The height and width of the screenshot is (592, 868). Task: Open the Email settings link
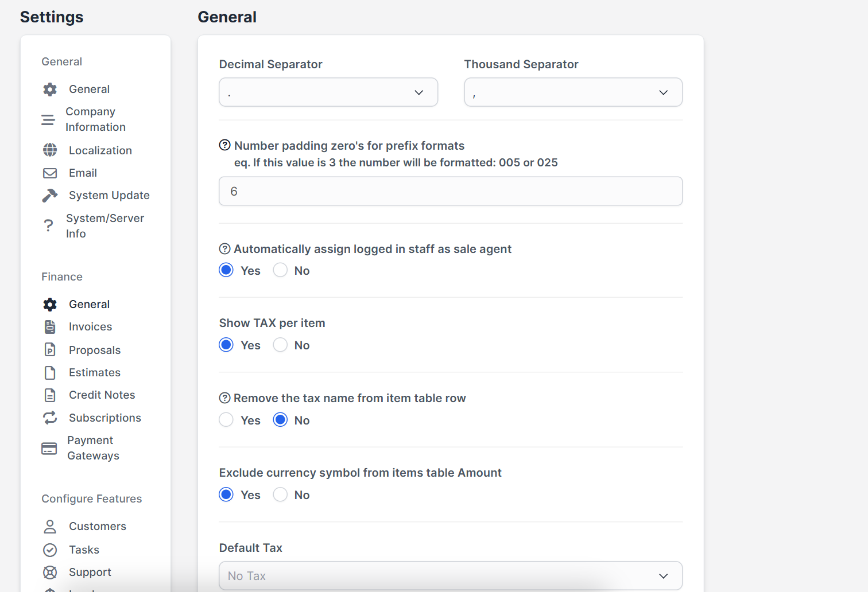[83, 173]
